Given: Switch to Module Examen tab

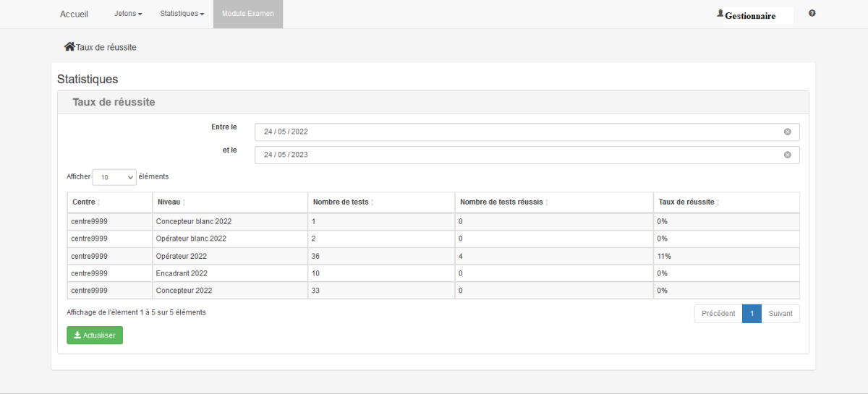Looking at the screenshot, I should pos(247,14).
